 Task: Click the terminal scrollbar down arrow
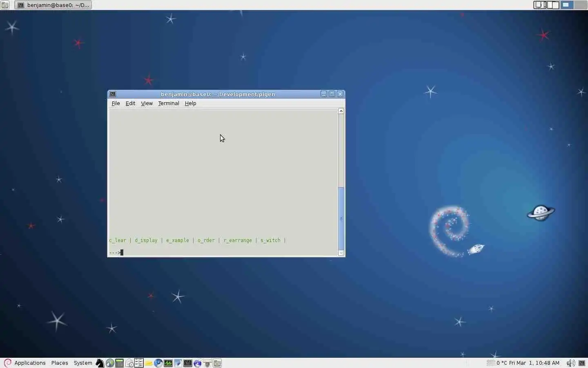[x=341, y=253]
